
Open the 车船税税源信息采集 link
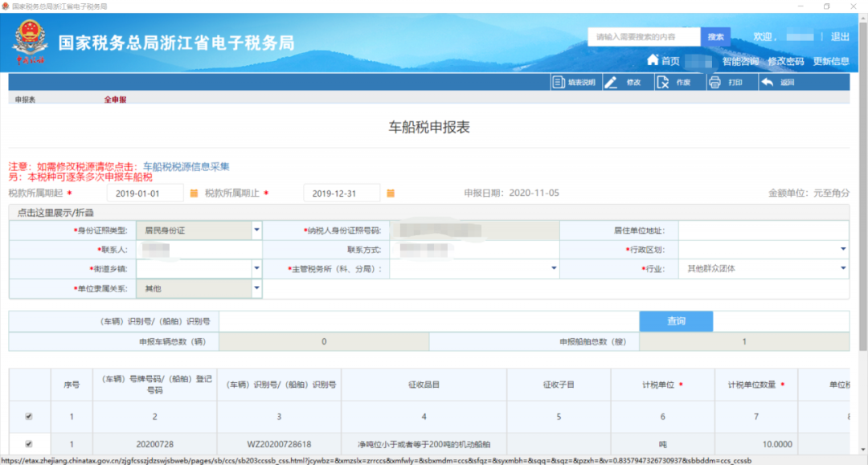click(x=186, y=166)
